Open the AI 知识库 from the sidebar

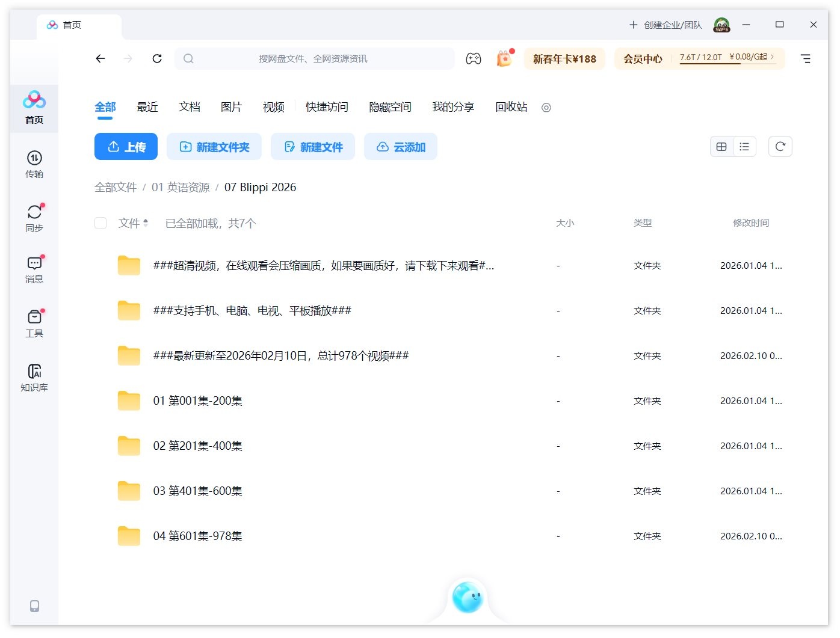pos(34,375)
